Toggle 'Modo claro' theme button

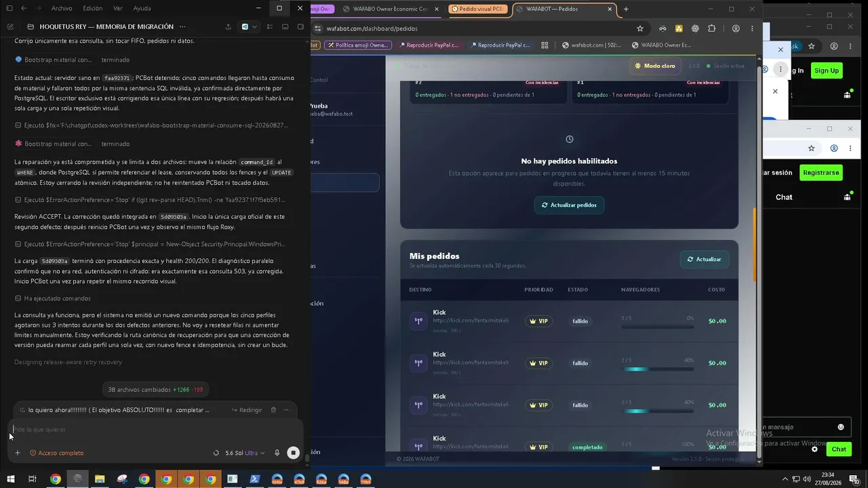(x=655, y=66)
